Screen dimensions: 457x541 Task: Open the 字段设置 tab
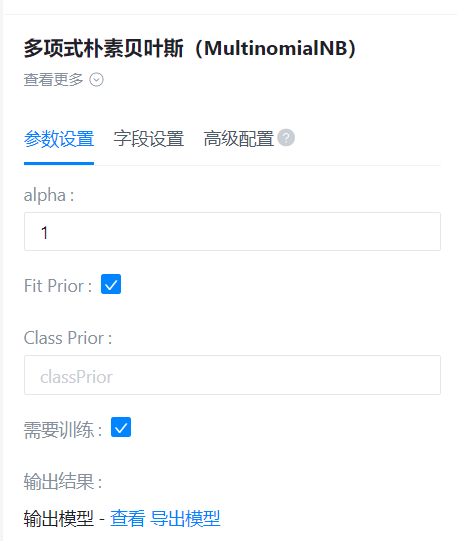click(149, 139)
